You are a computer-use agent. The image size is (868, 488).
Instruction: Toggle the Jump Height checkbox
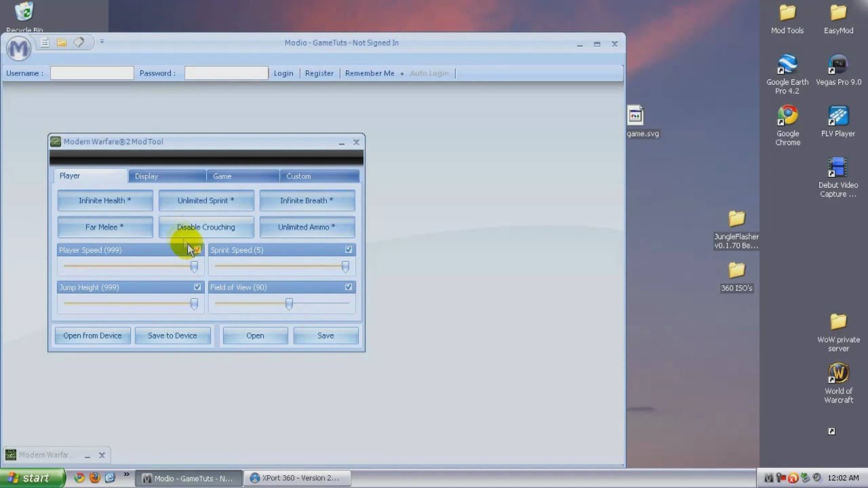197,287
